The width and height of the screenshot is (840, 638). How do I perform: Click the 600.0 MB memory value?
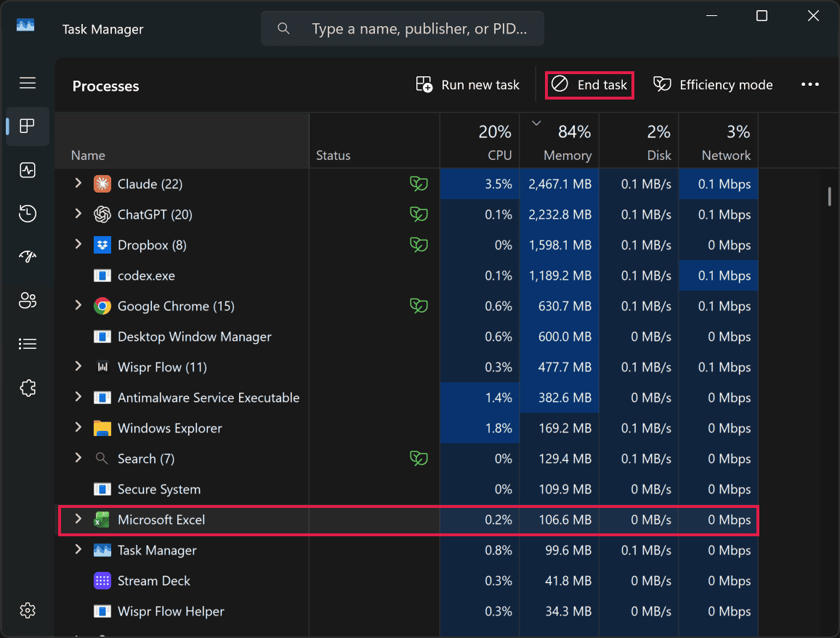565,336
